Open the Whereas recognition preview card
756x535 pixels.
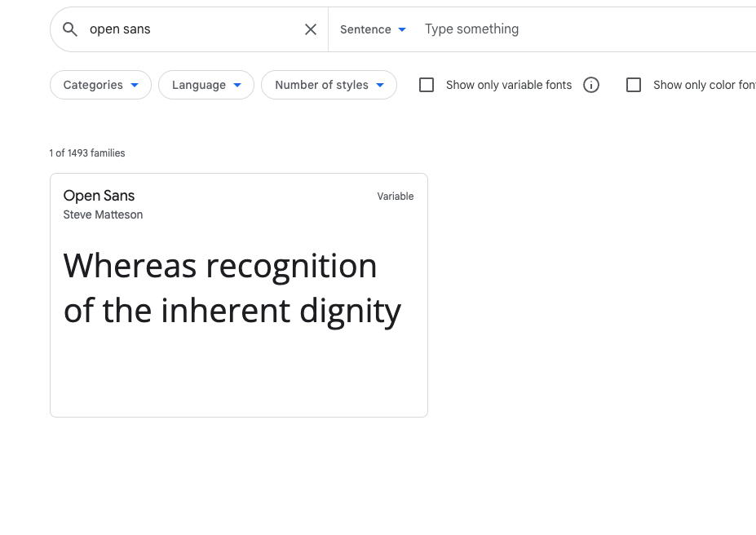pos(239,295)
